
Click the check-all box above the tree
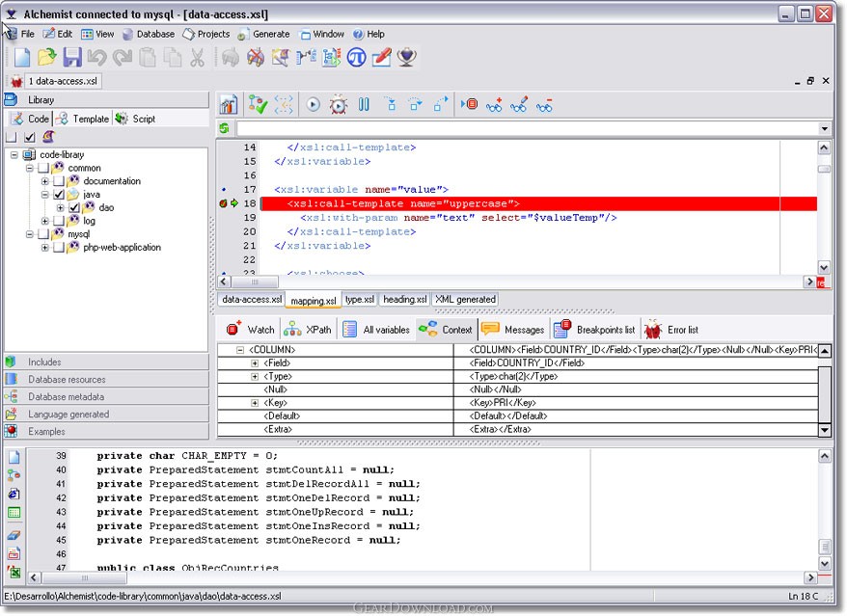click(x=30, y=137)
